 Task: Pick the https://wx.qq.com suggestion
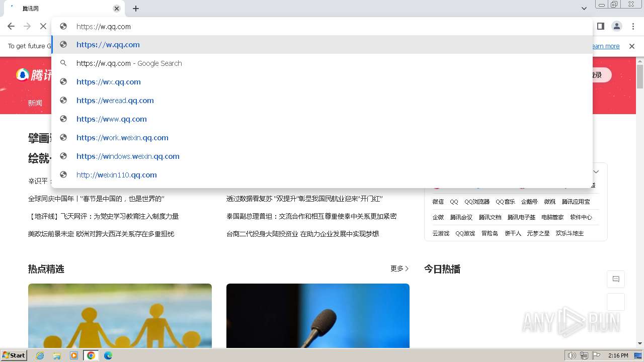pos(322,82)
